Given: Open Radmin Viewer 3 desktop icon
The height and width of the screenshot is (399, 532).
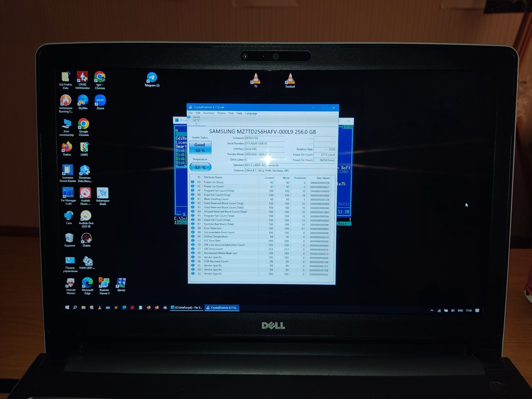Looking at the screenshot, I should [104, 286].
